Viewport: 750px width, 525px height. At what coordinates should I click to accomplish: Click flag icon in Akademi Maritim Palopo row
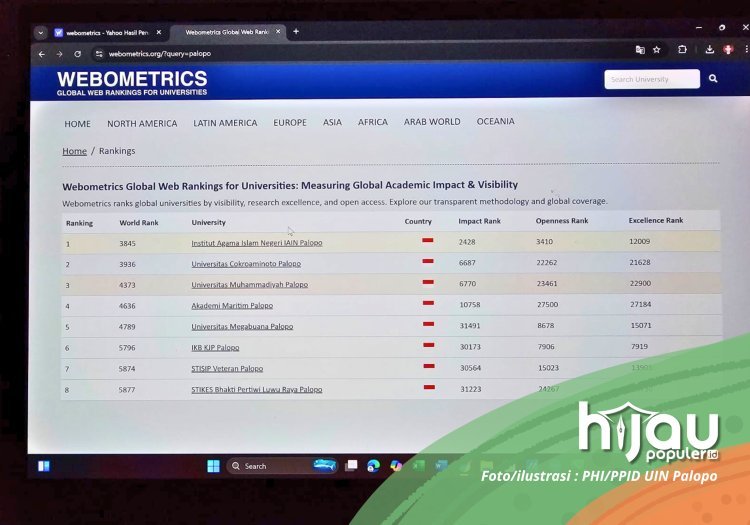pos(429,303)
